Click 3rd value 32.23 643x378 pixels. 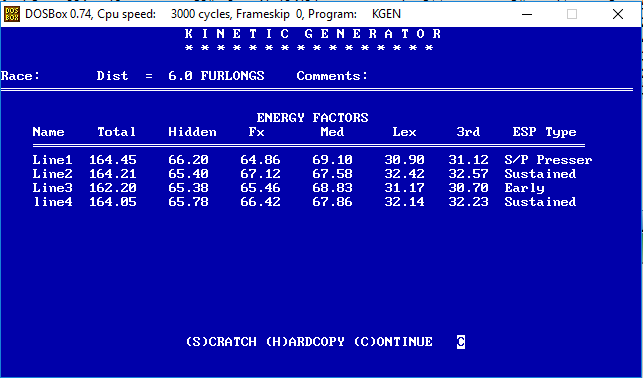(468, 201)
